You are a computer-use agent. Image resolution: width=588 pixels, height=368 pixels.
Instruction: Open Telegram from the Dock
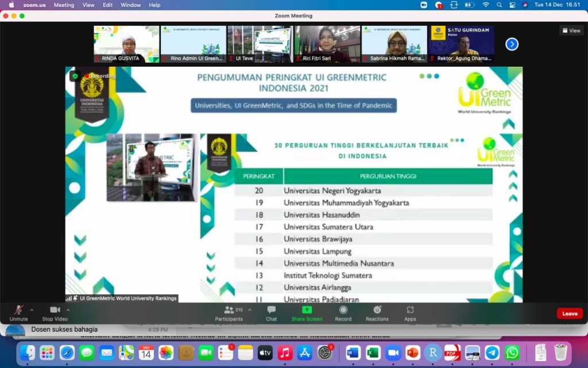(492, 353)
